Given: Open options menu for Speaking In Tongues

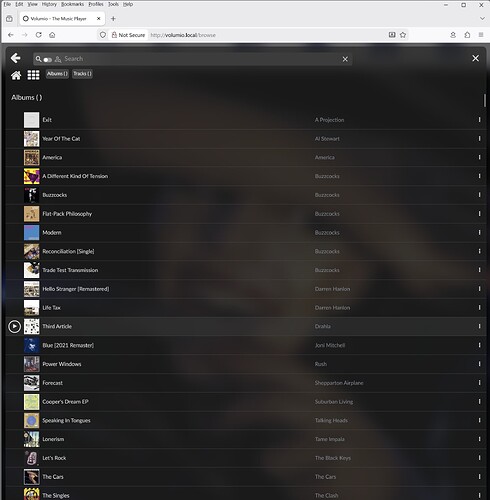Looking at the screenshot, I should [479, 420].
